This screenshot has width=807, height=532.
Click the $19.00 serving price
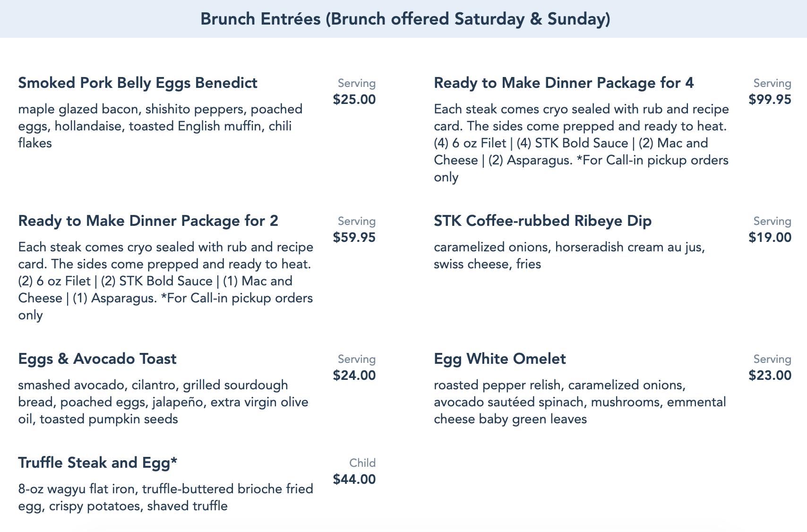pyautogui.click(x=770, y=238)
